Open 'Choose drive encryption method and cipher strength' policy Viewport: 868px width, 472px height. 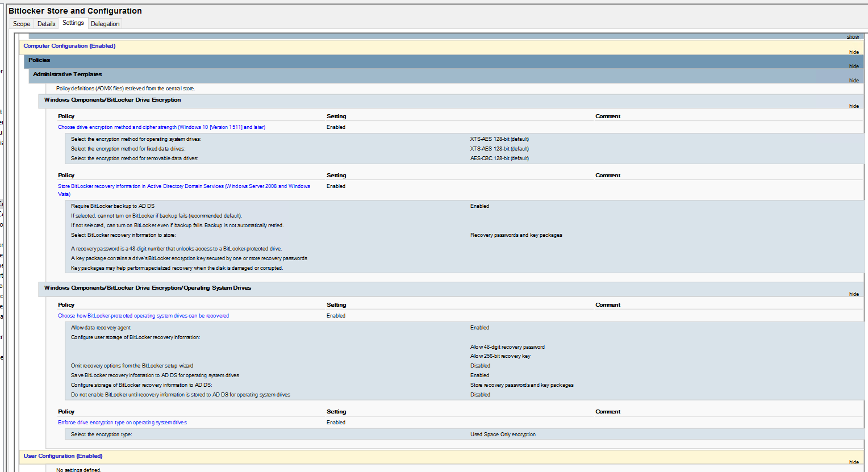point(161,127)
